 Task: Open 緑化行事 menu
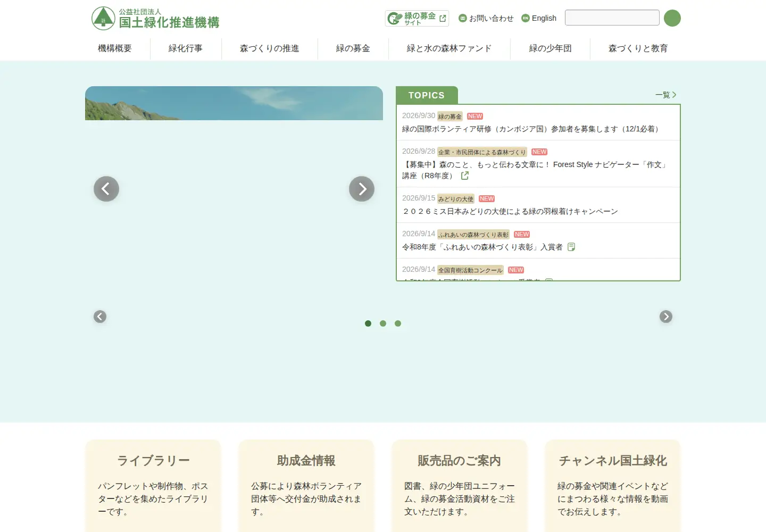186,48
